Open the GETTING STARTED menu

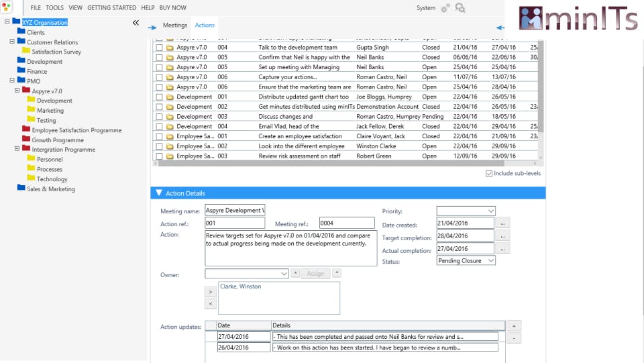pyautogui.click(x=112, y=8)
